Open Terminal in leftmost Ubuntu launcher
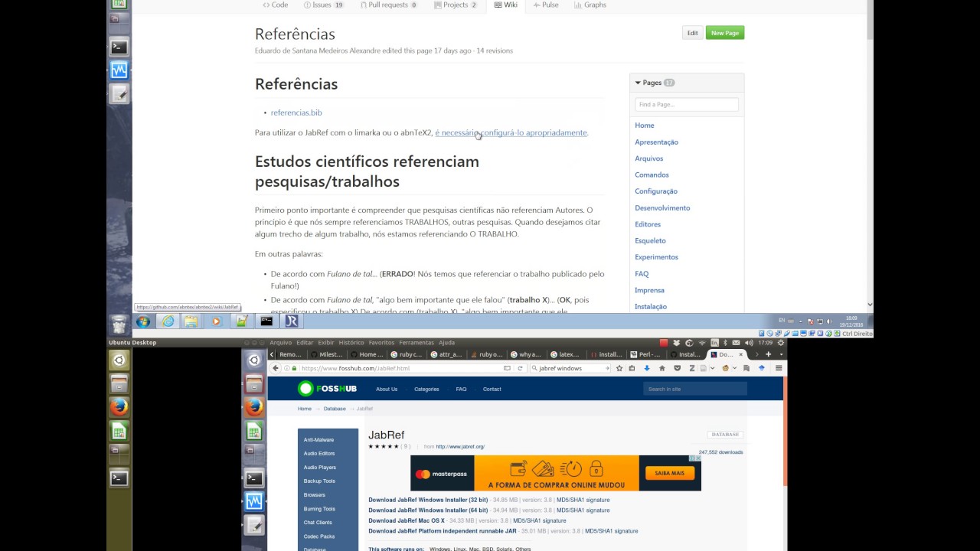This screenshot has height=551, width=980. 119,478
